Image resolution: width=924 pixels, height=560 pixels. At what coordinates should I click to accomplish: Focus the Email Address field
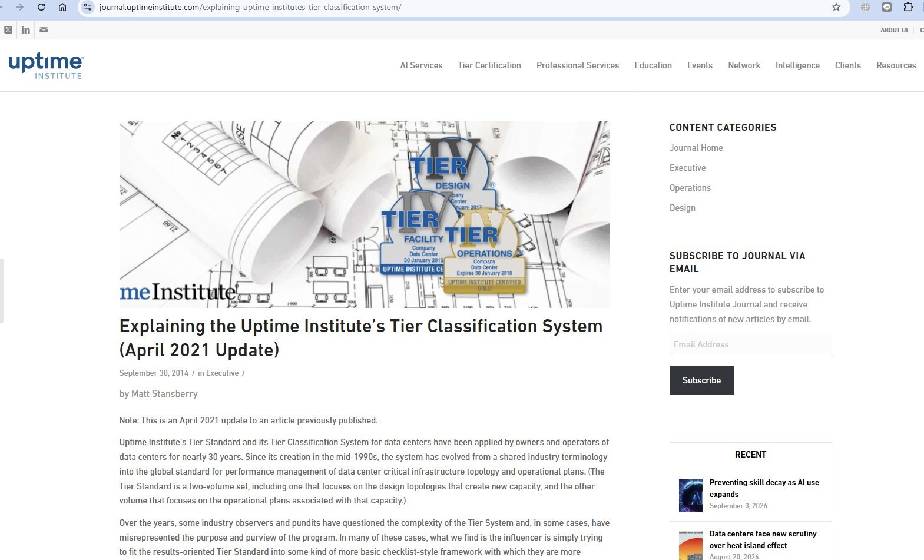click(750, 344)
